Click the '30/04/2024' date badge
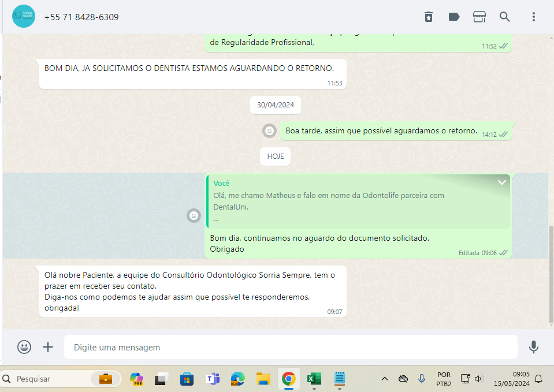 [x=276, y=105]
